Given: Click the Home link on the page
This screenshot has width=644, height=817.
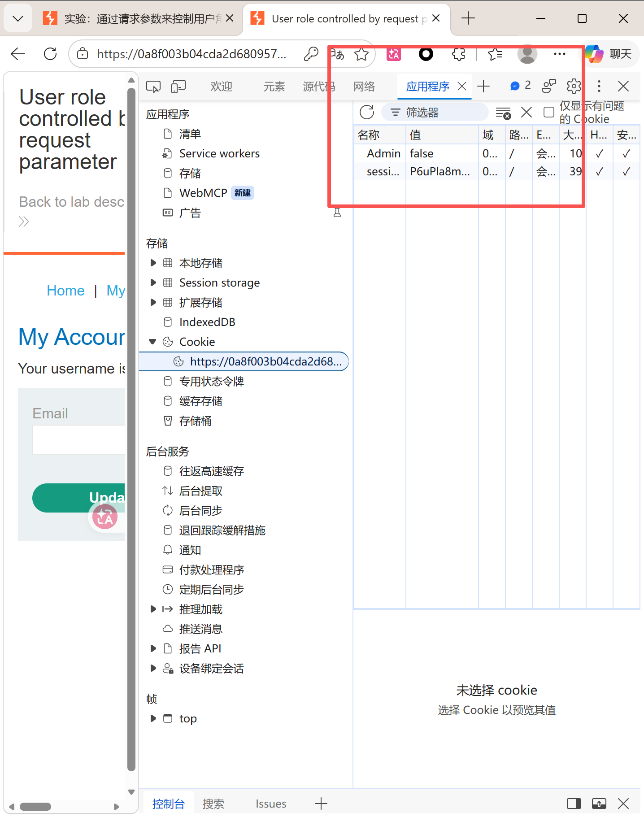Looking at the screenshot, I should (65, 291).
